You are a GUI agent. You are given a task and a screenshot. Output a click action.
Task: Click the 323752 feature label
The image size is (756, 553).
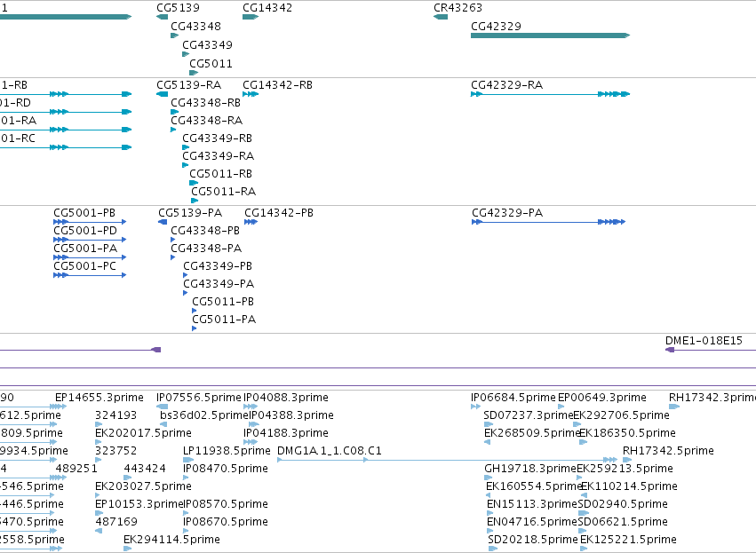click(x=115, y=451)
